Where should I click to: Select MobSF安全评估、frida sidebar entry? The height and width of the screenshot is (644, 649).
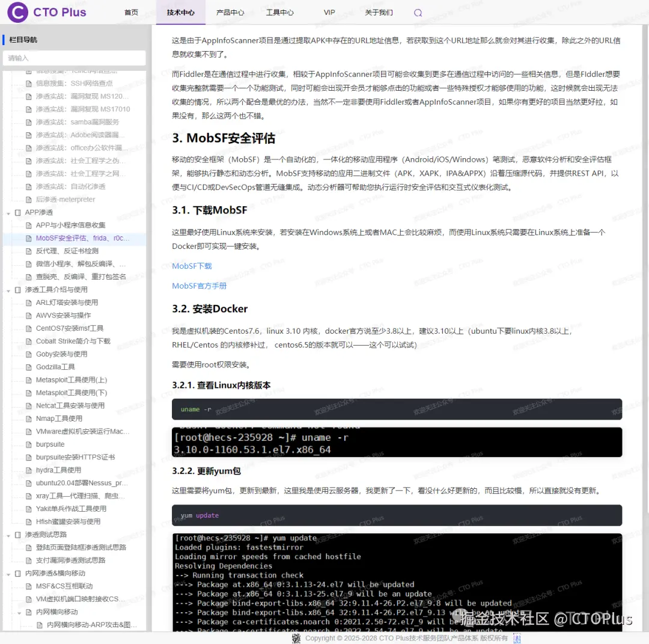tap(82, 238)
